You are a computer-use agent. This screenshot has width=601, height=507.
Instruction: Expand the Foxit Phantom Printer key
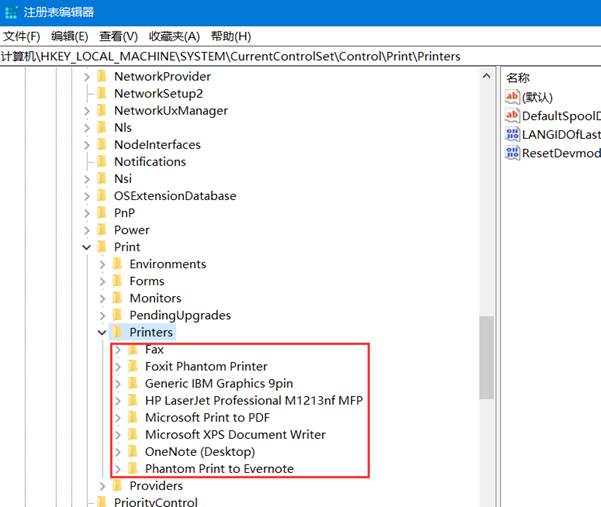click(x=118, y=367)
